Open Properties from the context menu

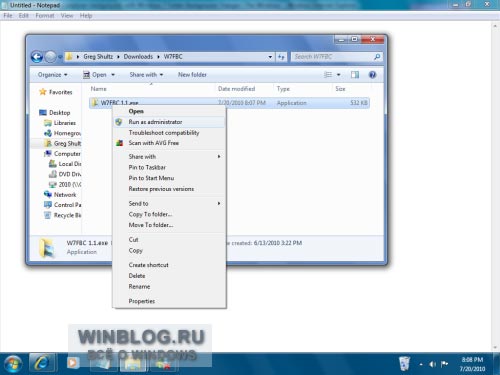coord(169,301)
